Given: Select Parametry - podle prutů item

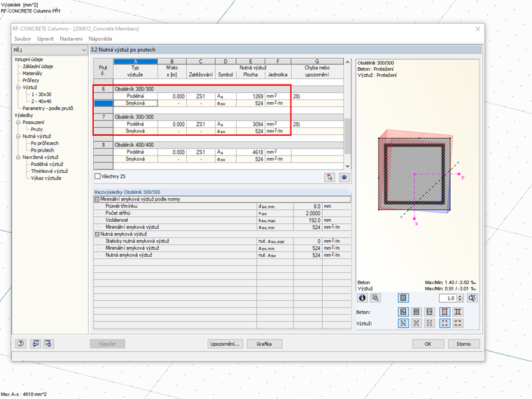Looking at the screenshot, I should pos(48,108).
